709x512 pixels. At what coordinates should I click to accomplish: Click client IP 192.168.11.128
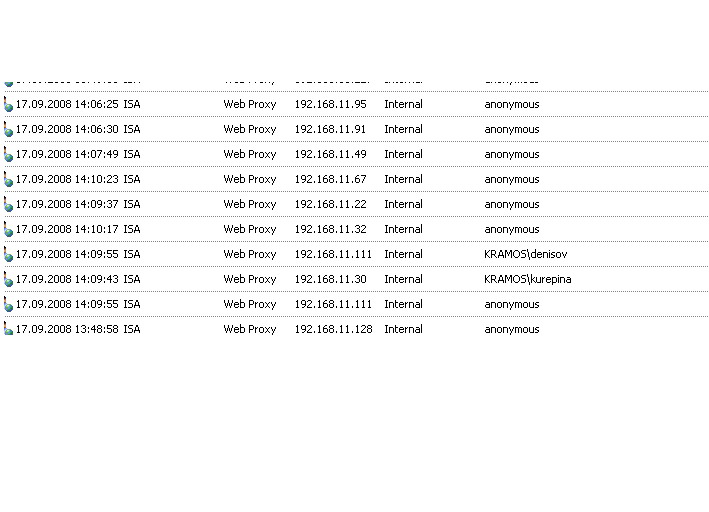tap(333, 329)
